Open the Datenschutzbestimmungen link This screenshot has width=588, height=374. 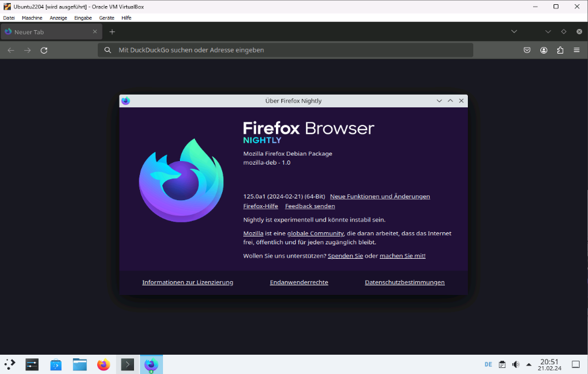pos(404,282)
